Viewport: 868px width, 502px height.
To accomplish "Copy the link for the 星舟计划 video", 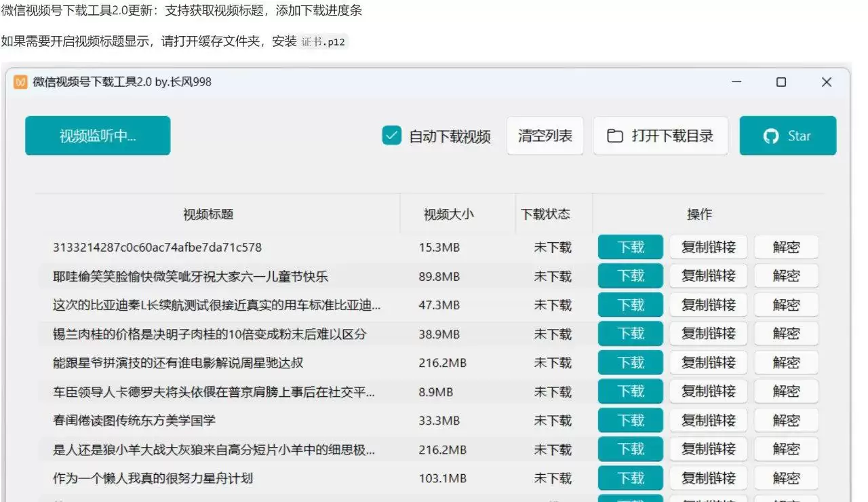I will pyautogui.click(x=709, y=478).
